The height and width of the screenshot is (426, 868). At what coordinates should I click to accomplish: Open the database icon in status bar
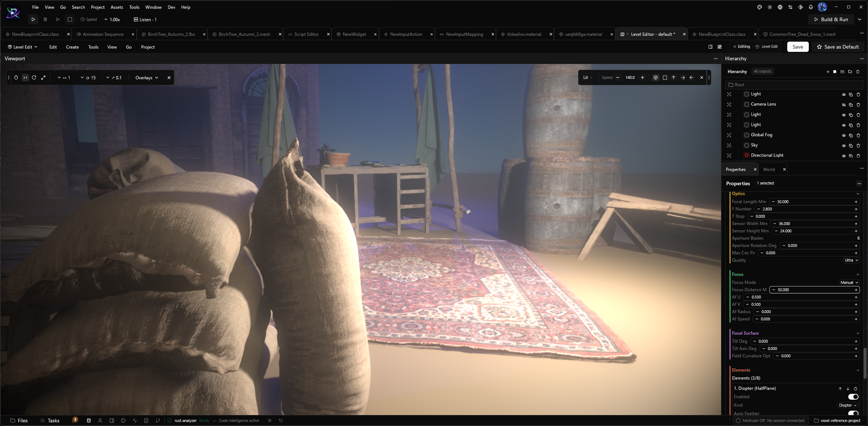coord(88,421)
